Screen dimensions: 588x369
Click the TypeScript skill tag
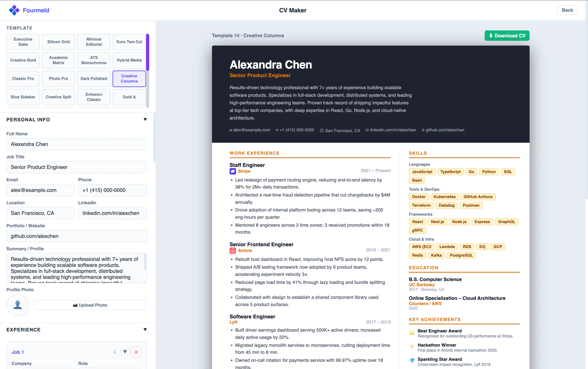coord(450,172)
